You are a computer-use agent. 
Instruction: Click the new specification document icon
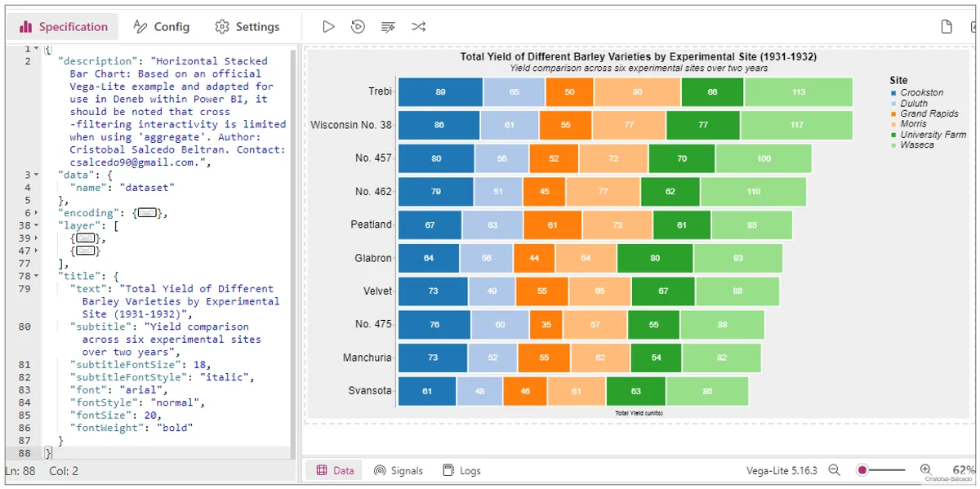click(947, 27)
